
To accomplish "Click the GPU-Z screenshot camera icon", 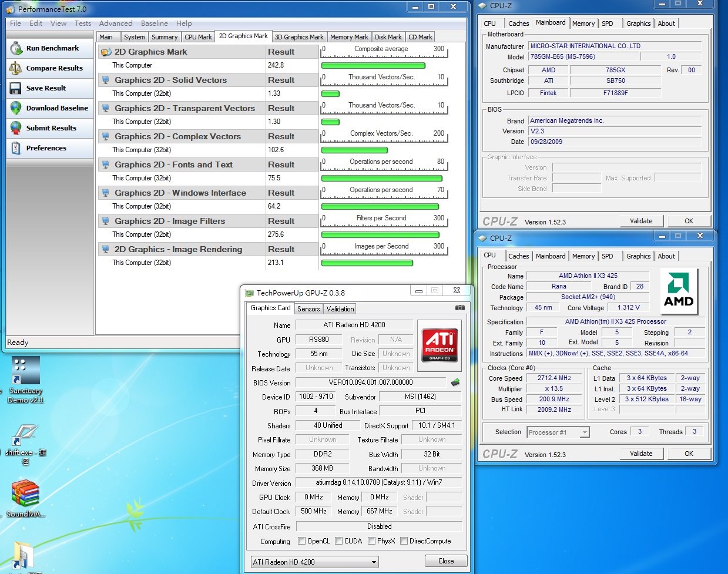I will pos(459,308).
